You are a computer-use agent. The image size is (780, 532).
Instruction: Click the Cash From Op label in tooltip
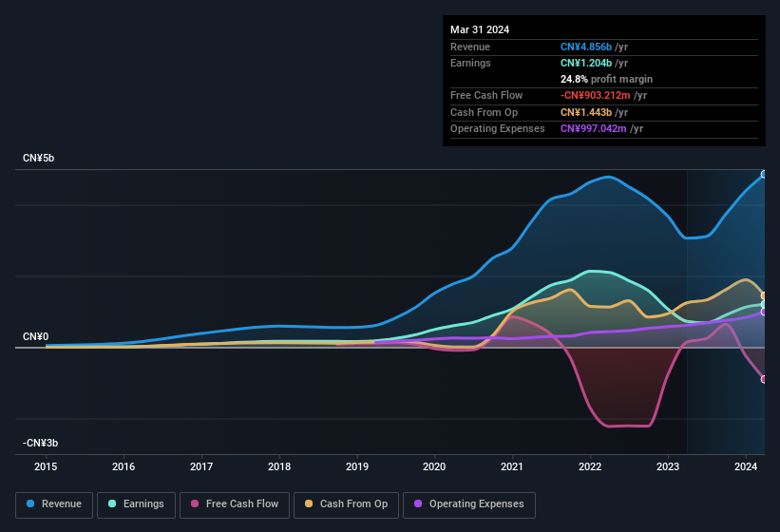click(484, 112)
